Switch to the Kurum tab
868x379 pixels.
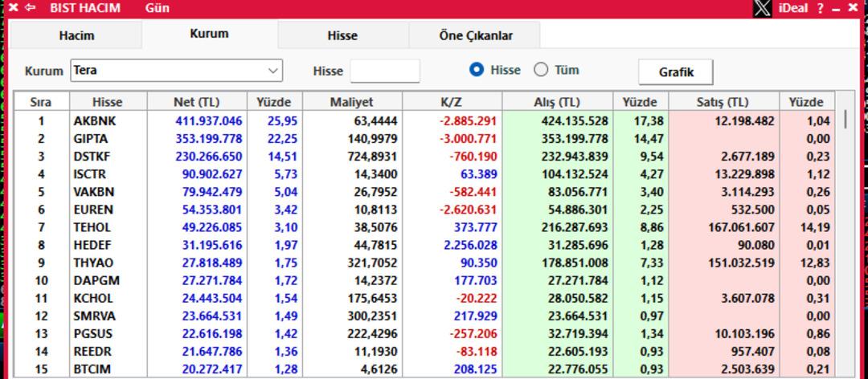point(209,34)
